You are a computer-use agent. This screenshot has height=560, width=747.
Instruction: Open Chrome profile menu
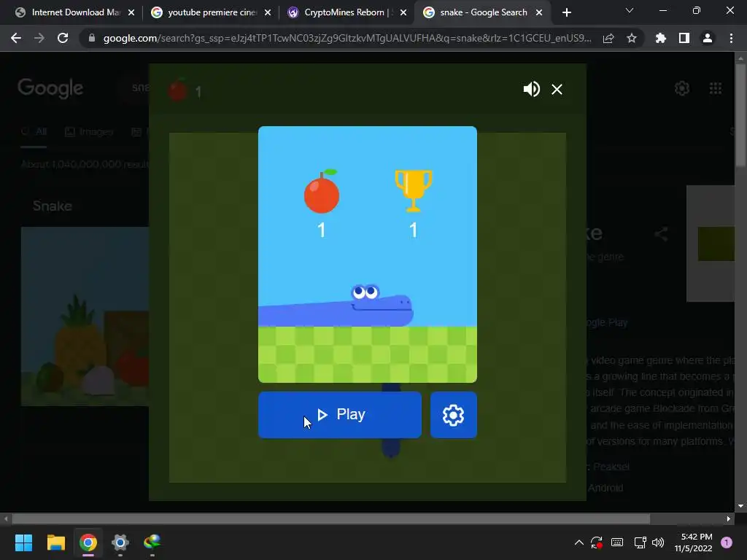point(708,38)
